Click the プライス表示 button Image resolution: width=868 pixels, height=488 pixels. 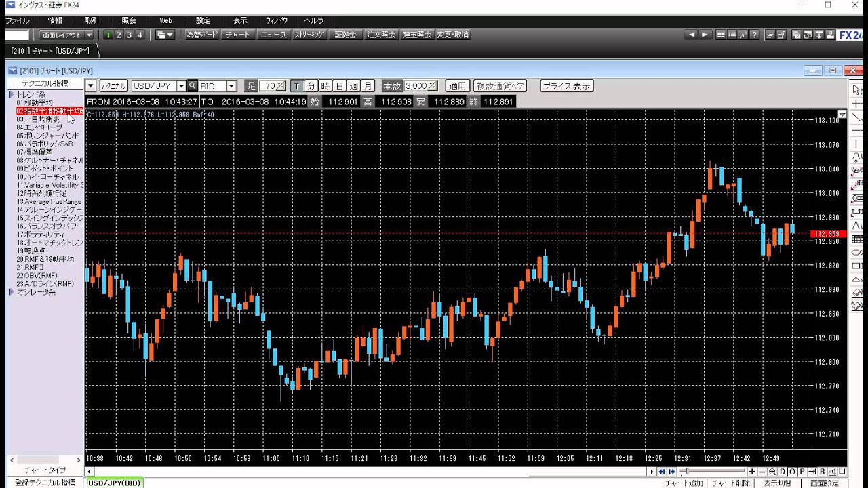[567, 86]
